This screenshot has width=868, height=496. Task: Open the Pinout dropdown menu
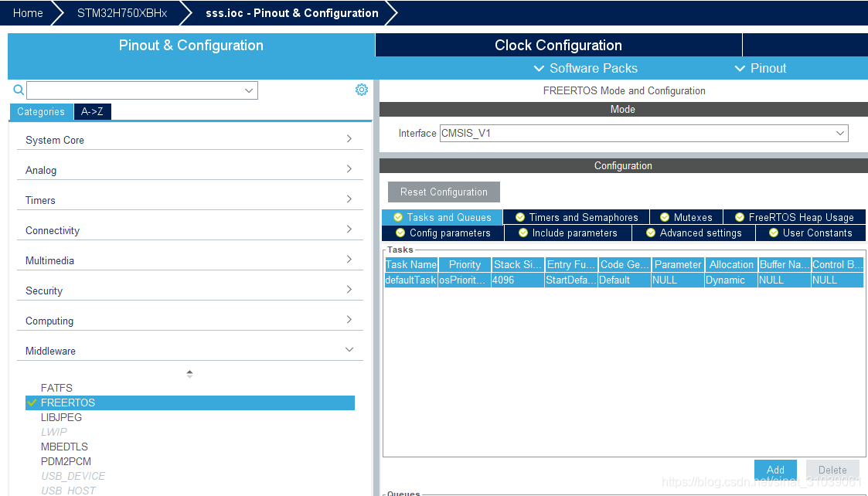pos(761,68)
